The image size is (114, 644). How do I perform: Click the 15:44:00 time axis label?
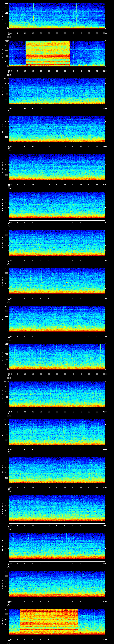pyautogui.click(x=9, y=601)
